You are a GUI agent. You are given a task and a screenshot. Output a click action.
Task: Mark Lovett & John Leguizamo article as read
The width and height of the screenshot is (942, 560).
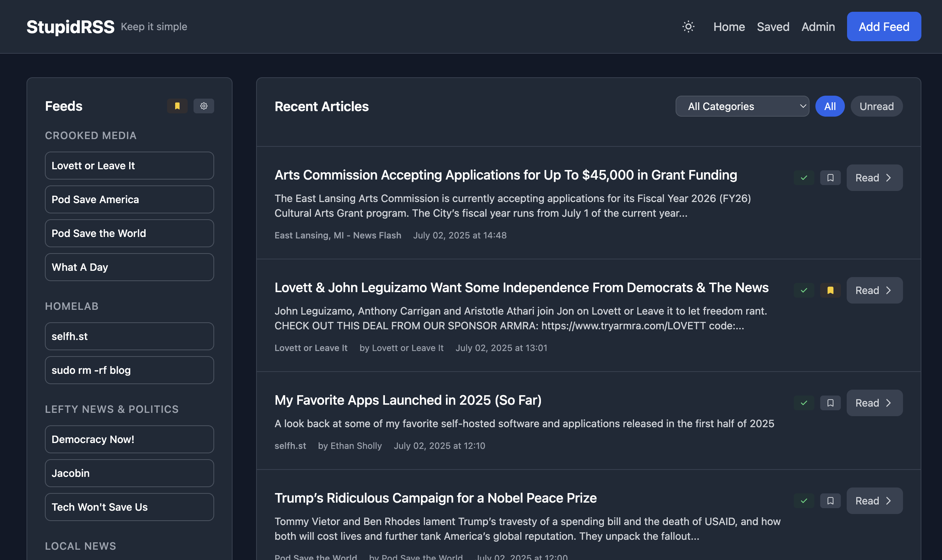click(x=804, y=290)
